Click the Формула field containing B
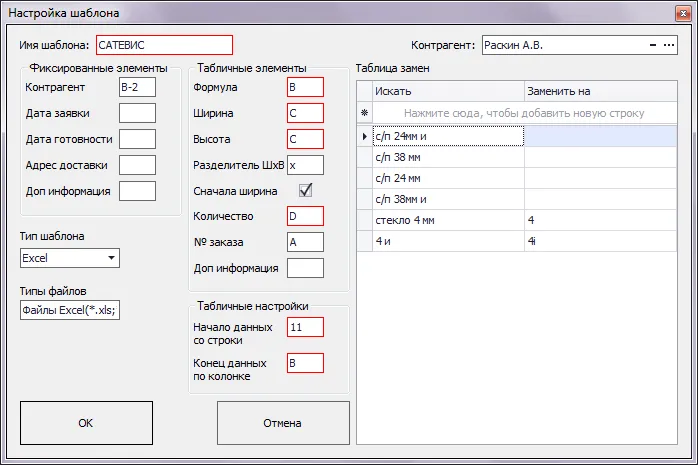698x465 pixels. (x=305, y=87)
